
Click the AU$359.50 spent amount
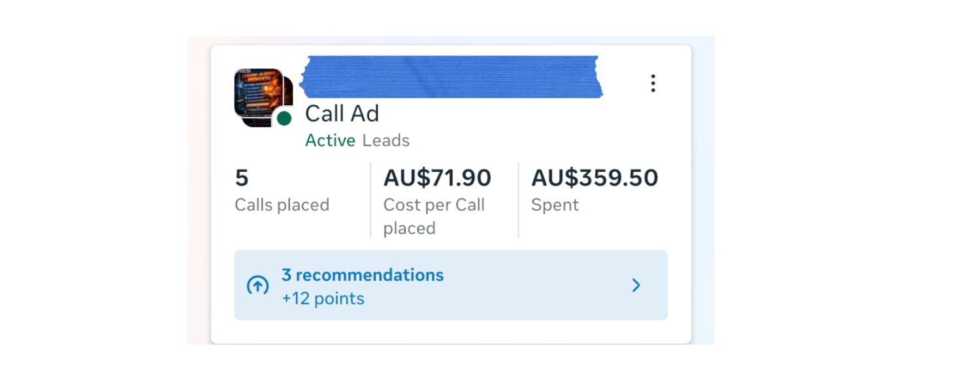595,178
